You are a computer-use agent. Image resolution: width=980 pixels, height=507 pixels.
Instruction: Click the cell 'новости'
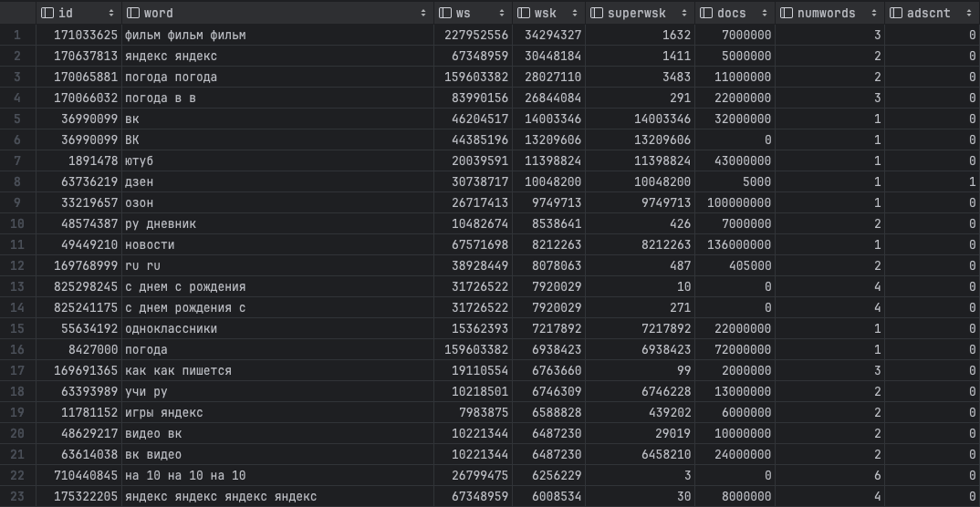(277, 244)
